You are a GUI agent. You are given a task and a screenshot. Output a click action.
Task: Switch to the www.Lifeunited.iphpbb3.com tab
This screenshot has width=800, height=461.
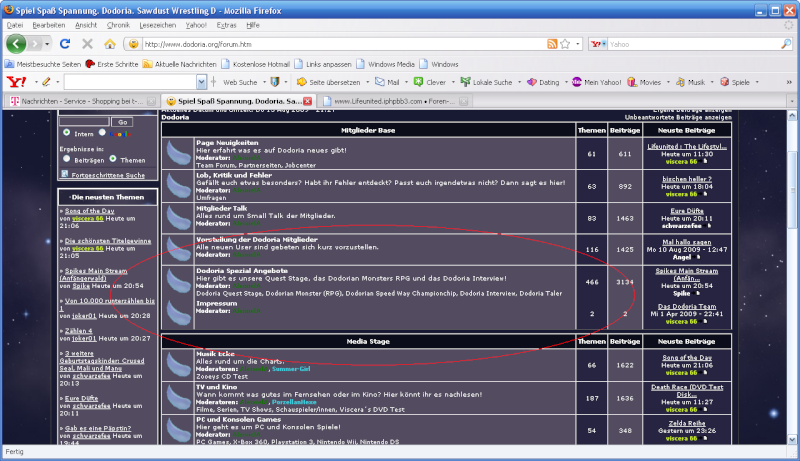tap(394, 101)
